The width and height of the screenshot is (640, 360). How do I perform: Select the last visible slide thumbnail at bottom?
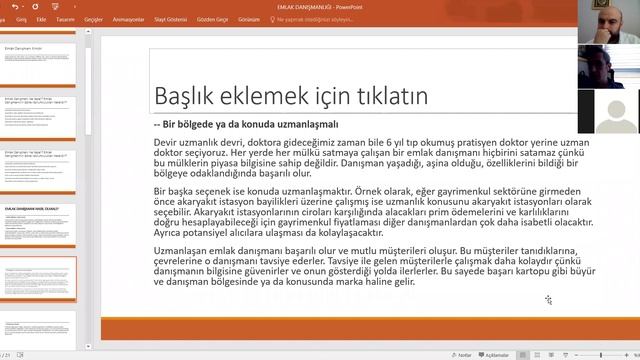(x=38, y=331)
